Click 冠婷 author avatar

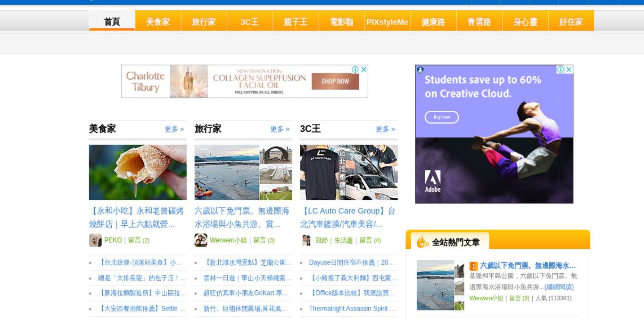[x=306, y=240]
